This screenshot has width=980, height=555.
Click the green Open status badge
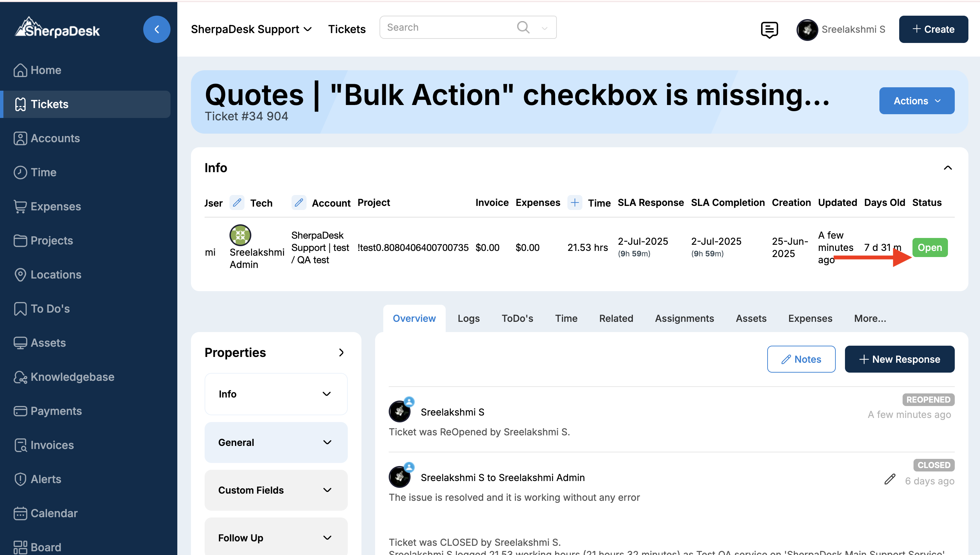click(929, 247)
